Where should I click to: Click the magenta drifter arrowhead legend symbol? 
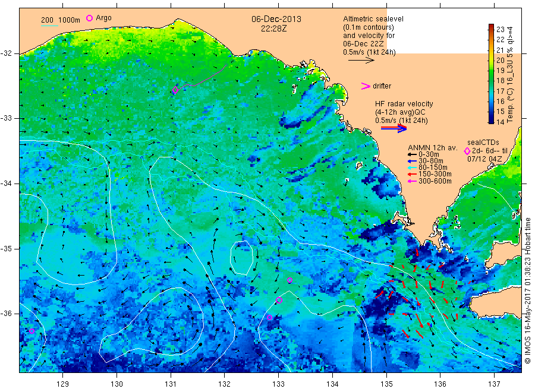366,86
